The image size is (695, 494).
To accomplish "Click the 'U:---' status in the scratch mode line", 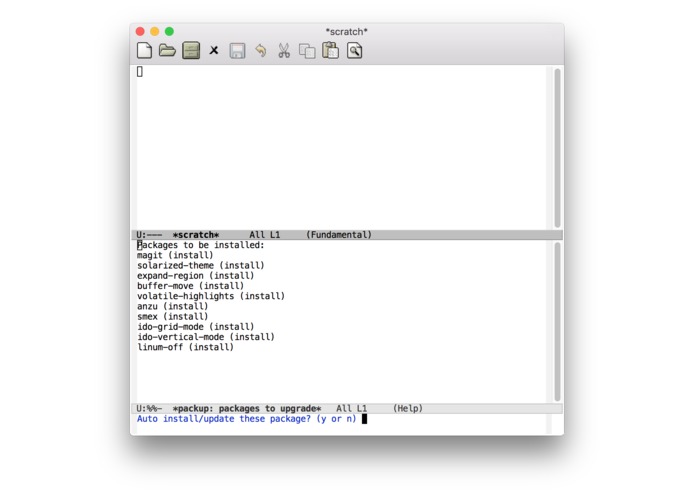I will click(149, 235).
